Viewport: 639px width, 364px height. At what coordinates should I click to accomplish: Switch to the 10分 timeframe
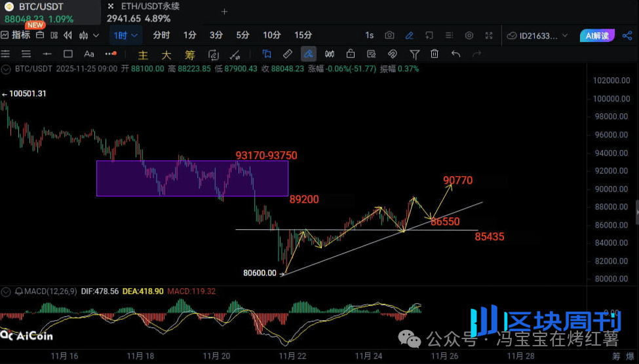[x=272, y=35]
